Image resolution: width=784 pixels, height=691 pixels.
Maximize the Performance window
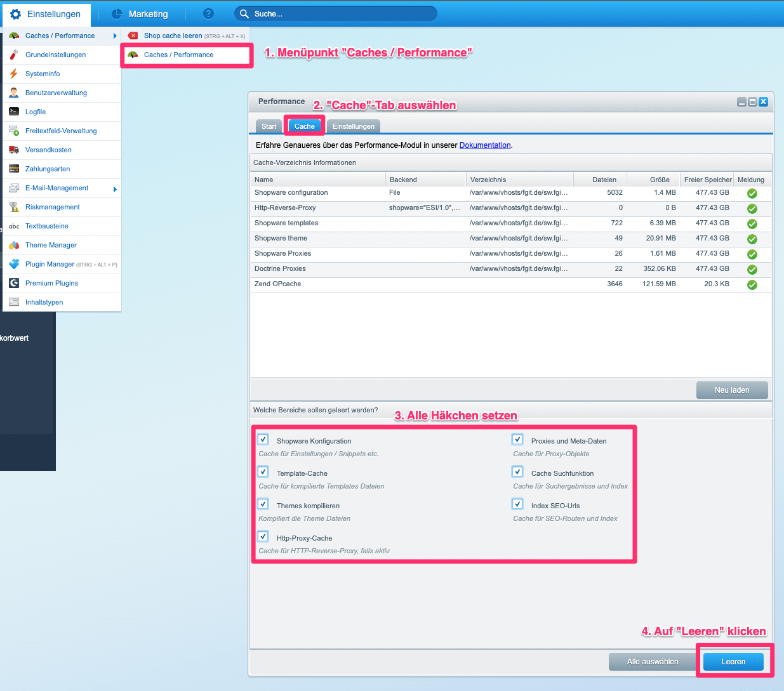[752, 102]
